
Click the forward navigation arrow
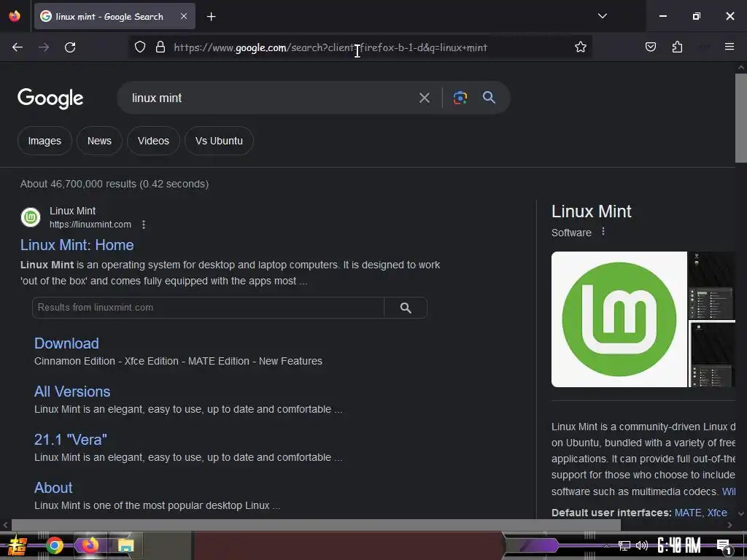[x=44, y=47]
